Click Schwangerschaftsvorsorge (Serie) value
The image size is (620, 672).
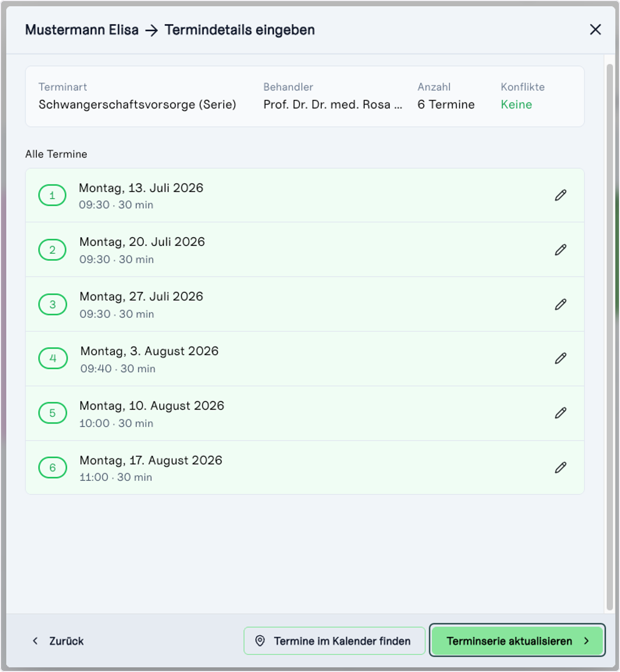(137, 105)
